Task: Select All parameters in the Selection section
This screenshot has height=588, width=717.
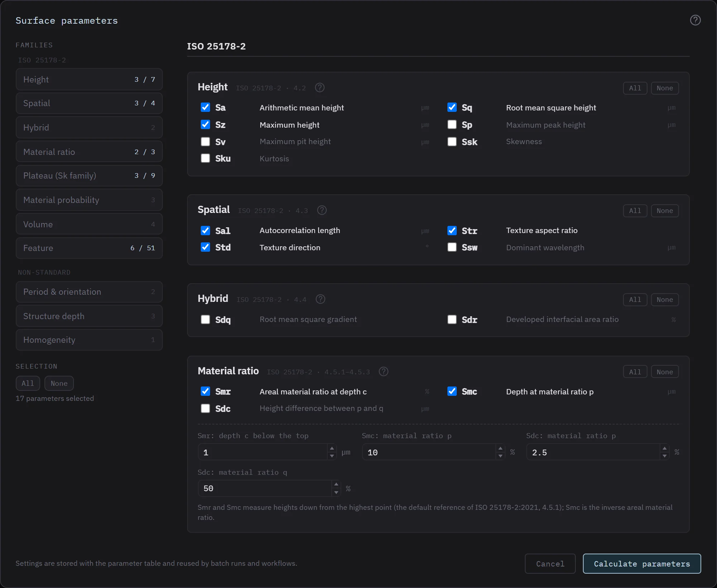Action: (28, 383)
